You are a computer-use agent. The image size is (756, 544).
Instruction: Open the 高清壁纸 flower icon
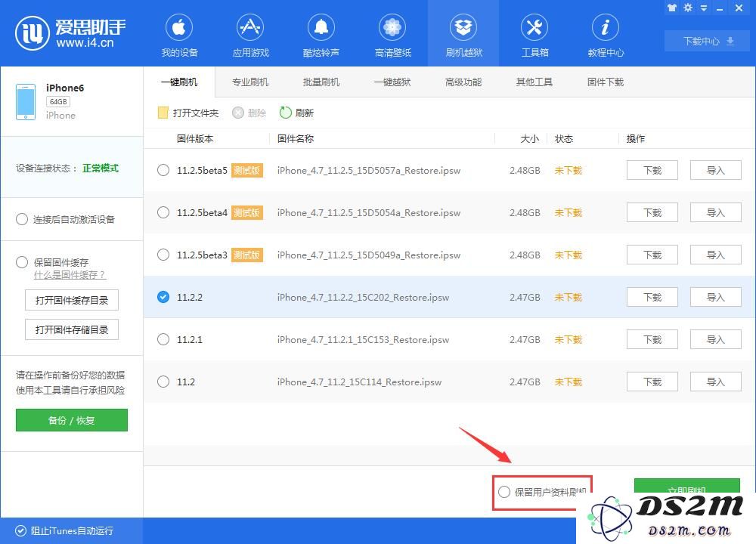[392, 27]
